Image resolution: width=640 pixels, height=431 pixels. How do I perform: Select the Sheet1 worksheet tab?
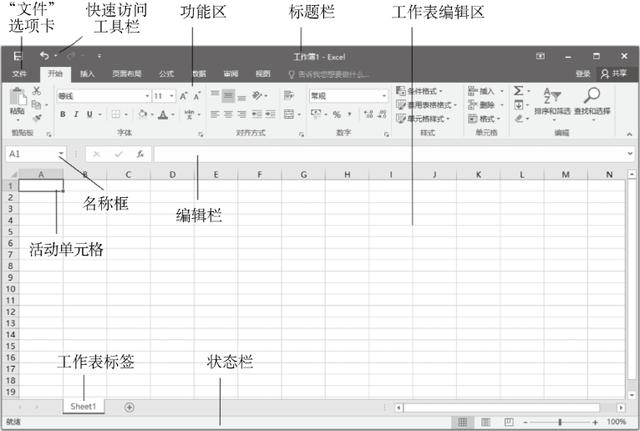(x=83, y=407)
